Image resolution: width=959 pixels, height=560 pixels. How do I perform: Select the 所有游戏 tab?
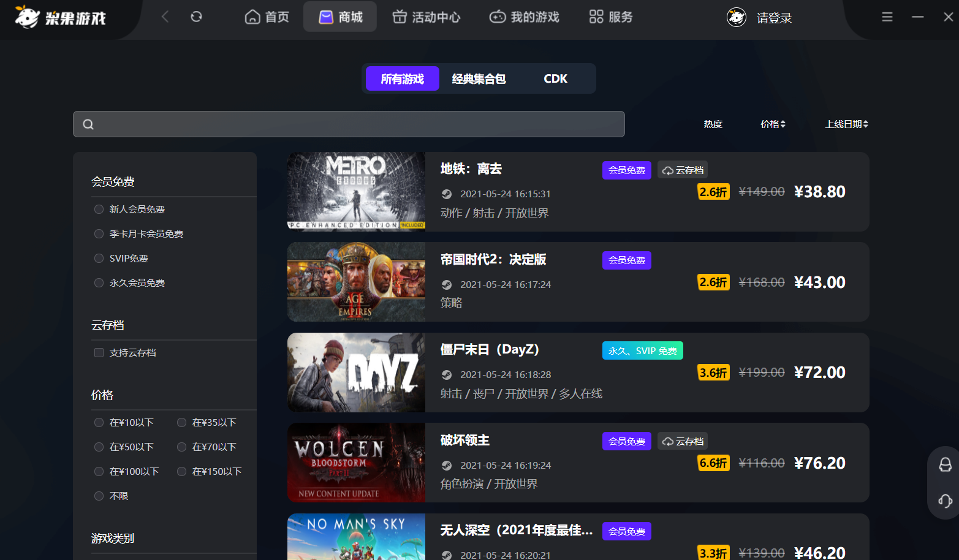coord(403,78)
